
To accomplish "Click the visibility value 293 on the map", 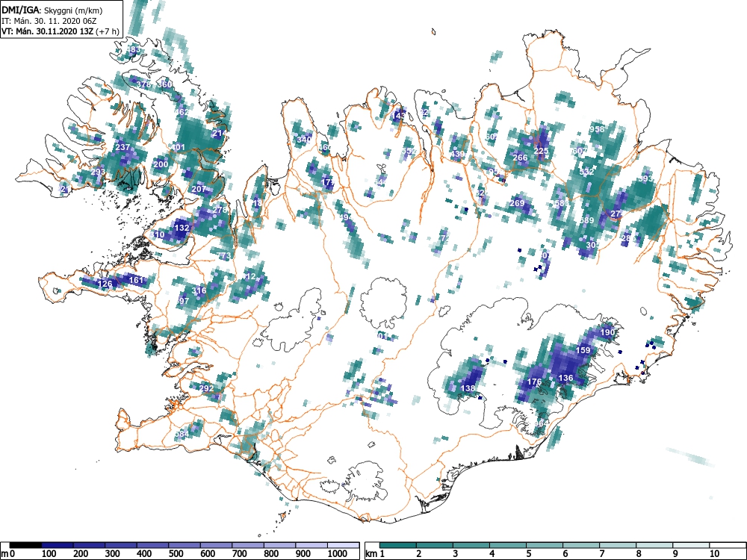I will pyautogui.click(x=98, y=172).
